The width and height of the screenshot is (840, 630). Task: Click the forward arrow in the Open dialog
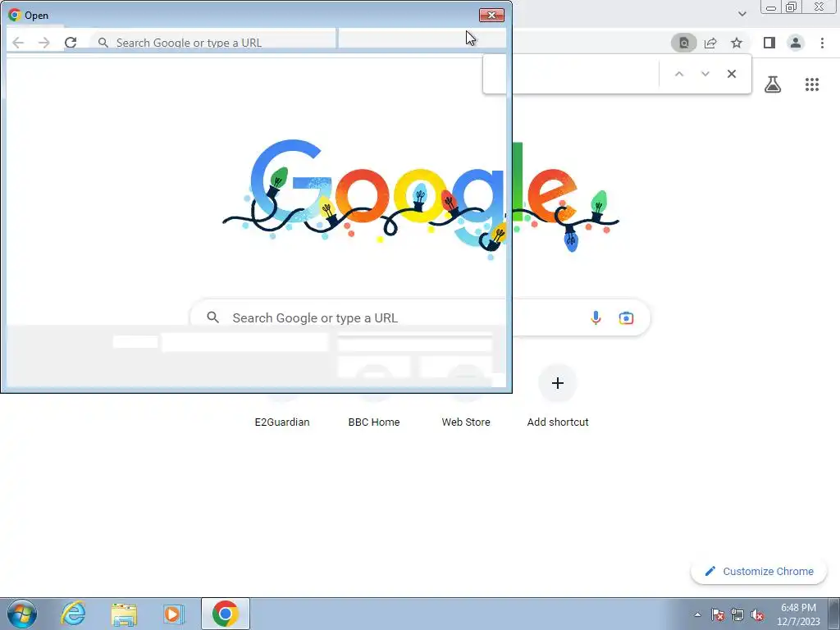coord(44,43)
